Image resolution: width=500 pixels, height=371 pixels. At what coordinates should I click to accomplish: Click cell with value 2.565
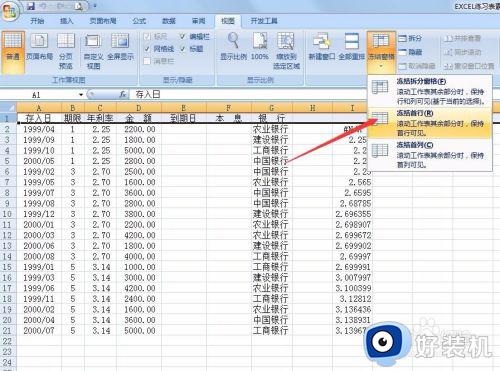pyautogui.click(x=352, y=182)
